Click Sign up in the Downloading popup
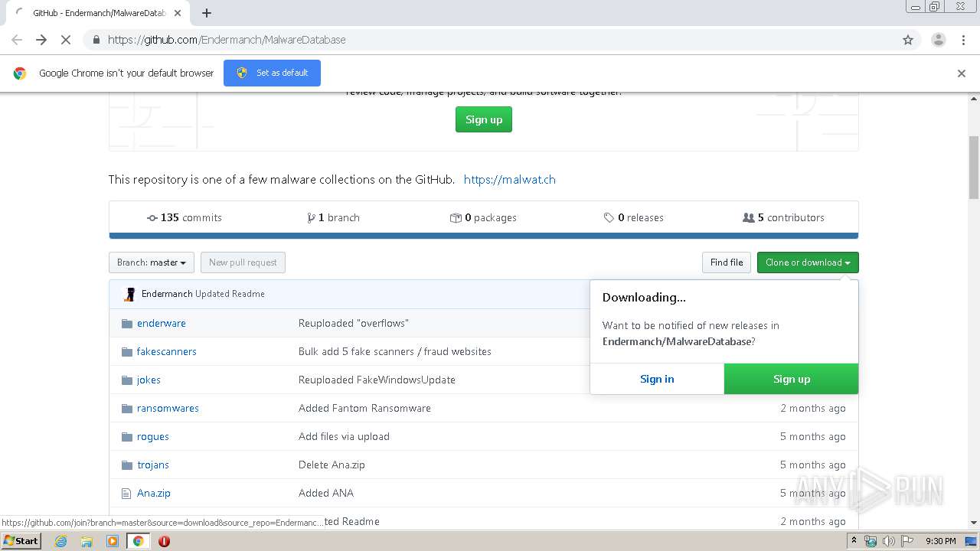Screen dimensions: 980x551 [792, 379]
